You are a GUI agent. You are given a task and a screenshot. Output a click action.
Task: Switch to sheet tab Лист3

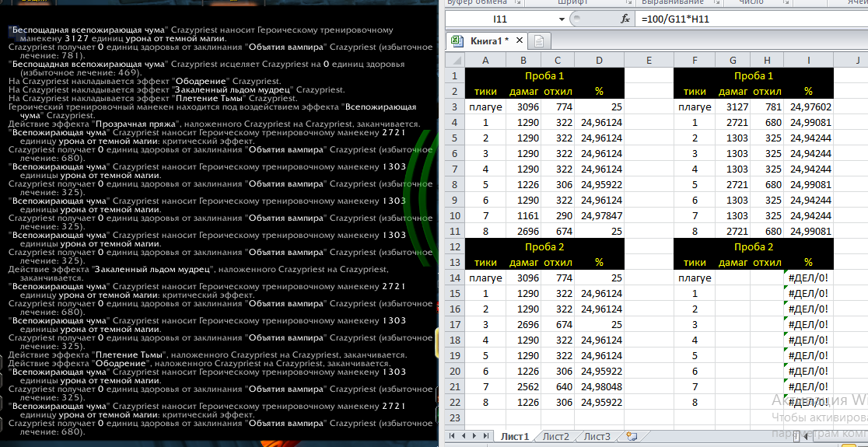[597, 436]
